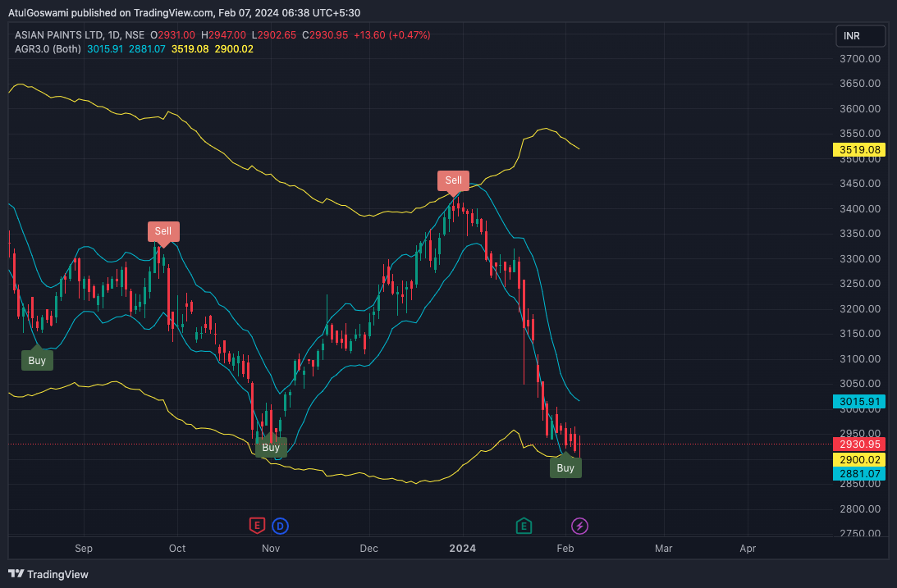Click the legend value 3519.08 in yellow
Viewport: 897px width, 588px height.
(x=190, y=49)
